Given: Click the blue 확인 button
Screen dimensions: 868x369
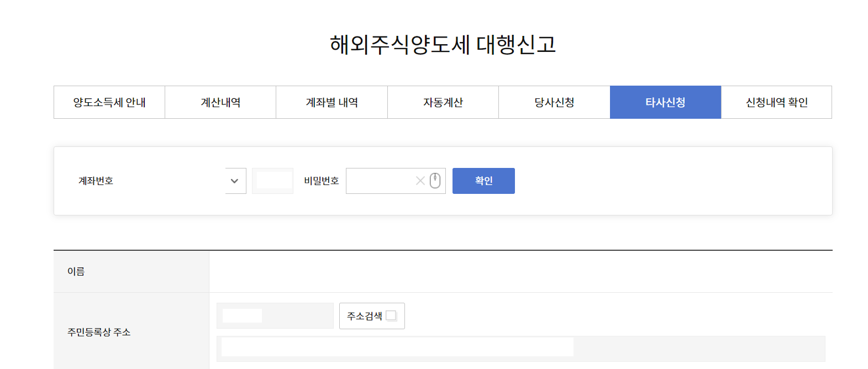Looking at the screenshot, I should pos(483,181).
